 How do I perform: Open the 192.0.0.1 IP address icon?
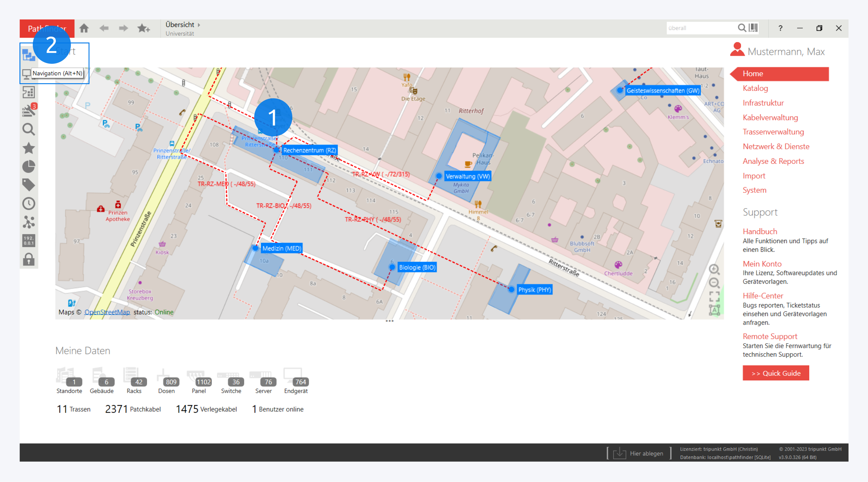tap(29, 241)
